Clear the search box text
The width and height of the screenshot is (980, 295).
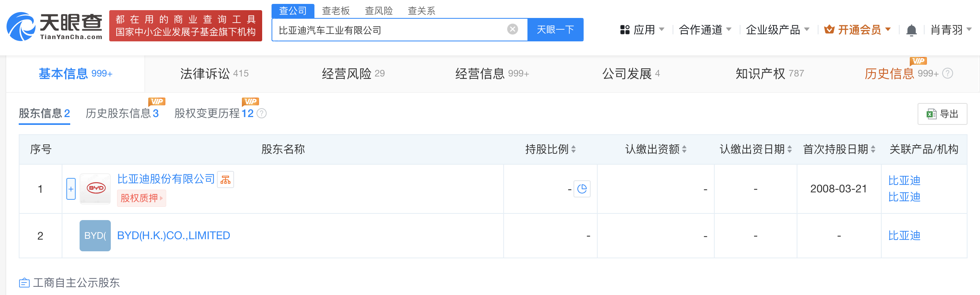pyautogui.click(x=512, y=29)
